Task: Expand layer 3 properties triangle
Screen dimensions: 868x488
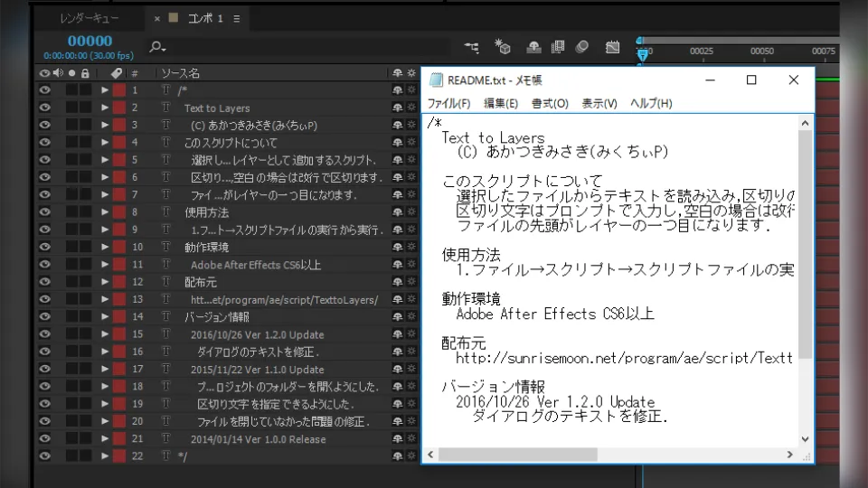Action: pyautogui.click(x=105, y=125)
